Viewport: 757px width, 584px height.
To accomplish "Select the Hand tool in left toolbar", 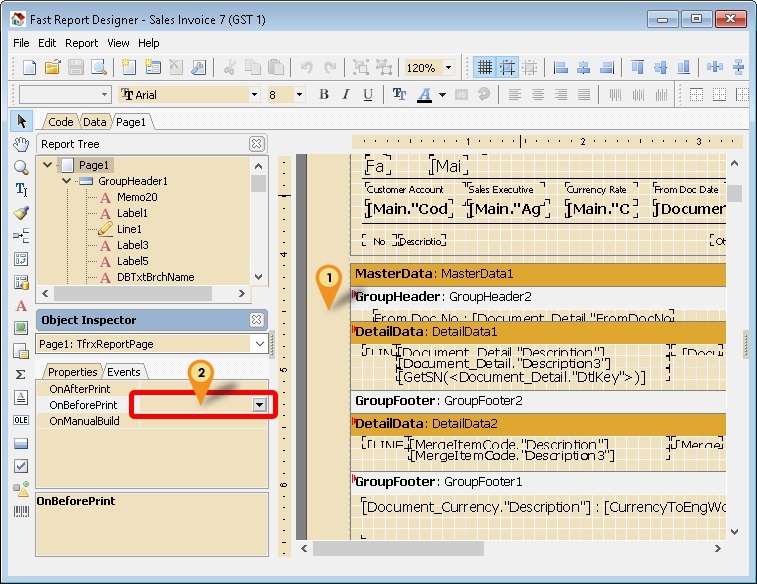I will (21, 144).
